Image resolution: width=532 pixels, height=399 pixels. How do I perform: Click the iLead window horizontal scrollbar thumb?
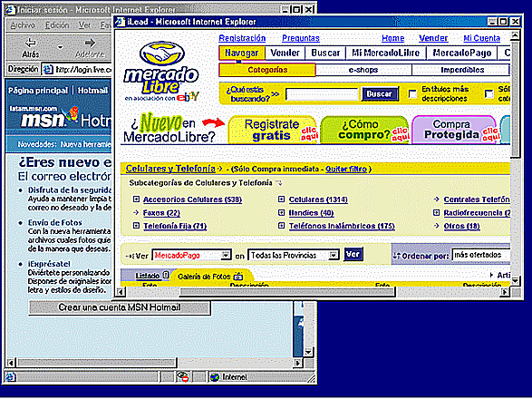287,292
